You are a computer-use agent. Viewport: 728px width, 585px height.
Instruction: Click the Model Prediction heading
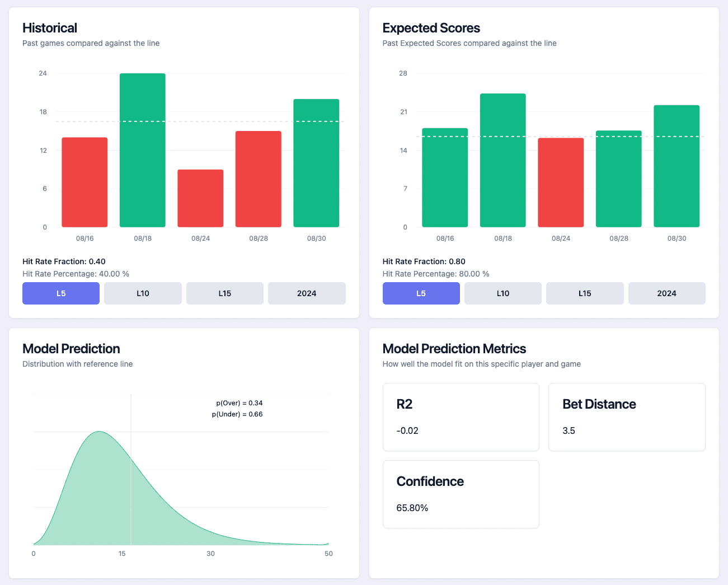click(x=71, y=349)
